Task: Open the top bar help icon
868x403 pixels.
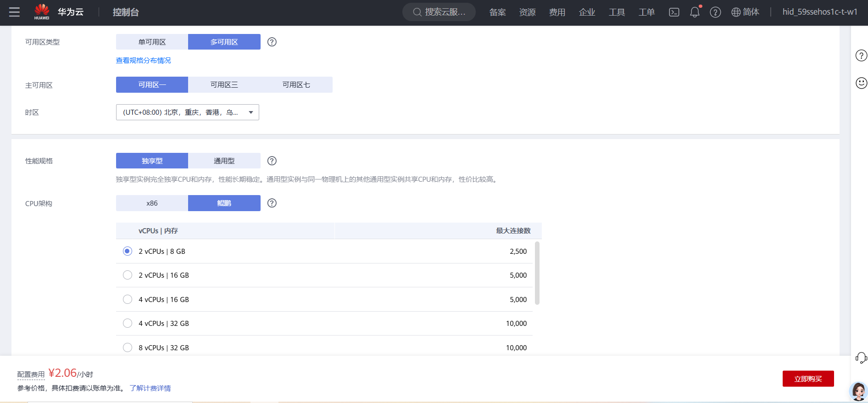Action: point(715,12)
